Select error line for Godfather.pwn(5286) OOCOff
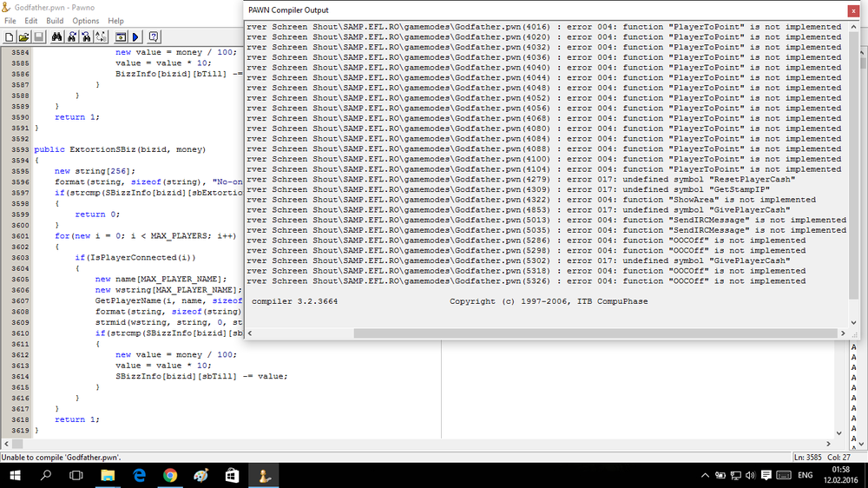 click(x=527, y=241)
